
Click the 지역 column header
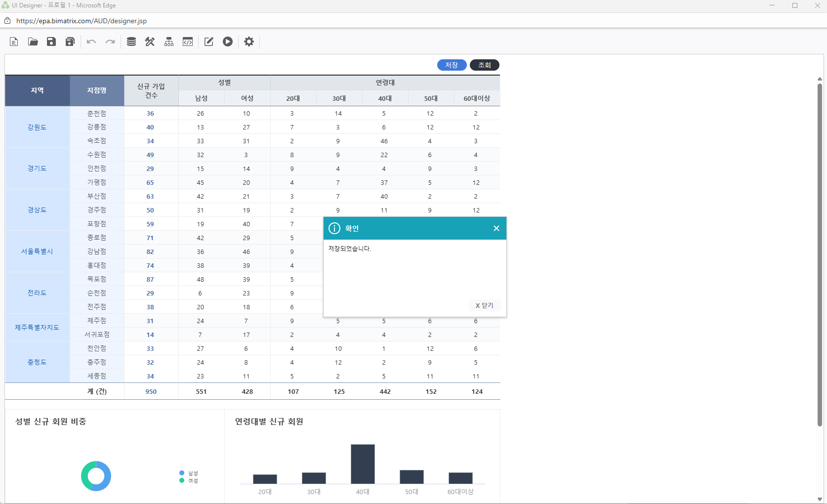38,90
